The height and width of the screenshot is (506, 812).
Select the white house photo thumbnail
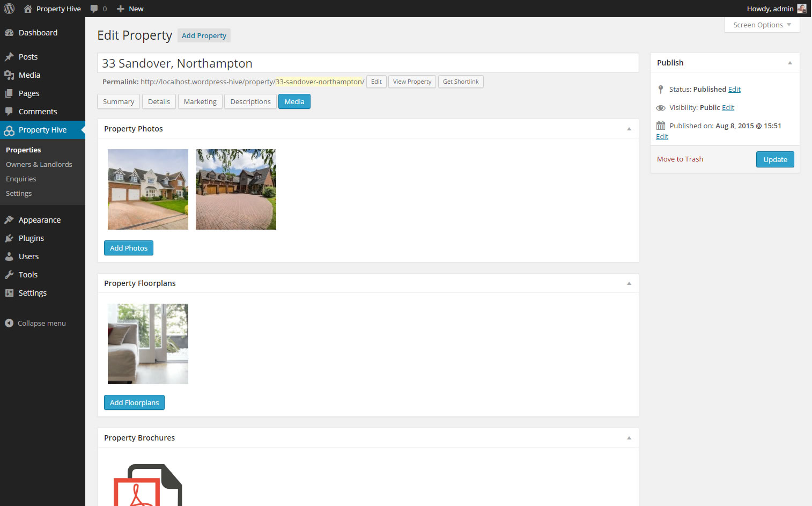148,189
